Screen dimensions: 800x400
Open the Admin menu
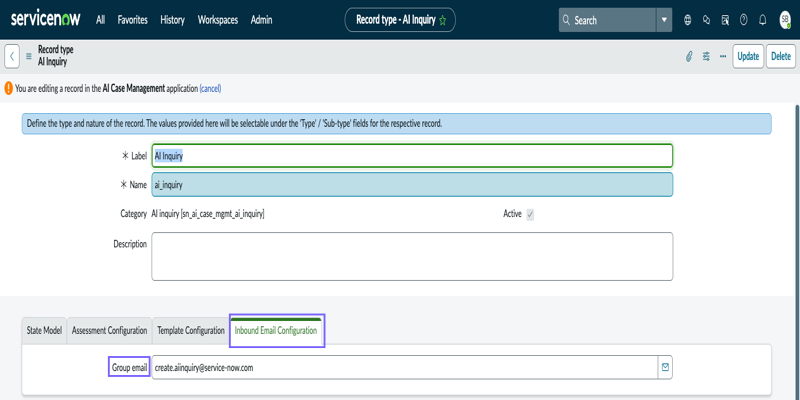coord(261,20)
